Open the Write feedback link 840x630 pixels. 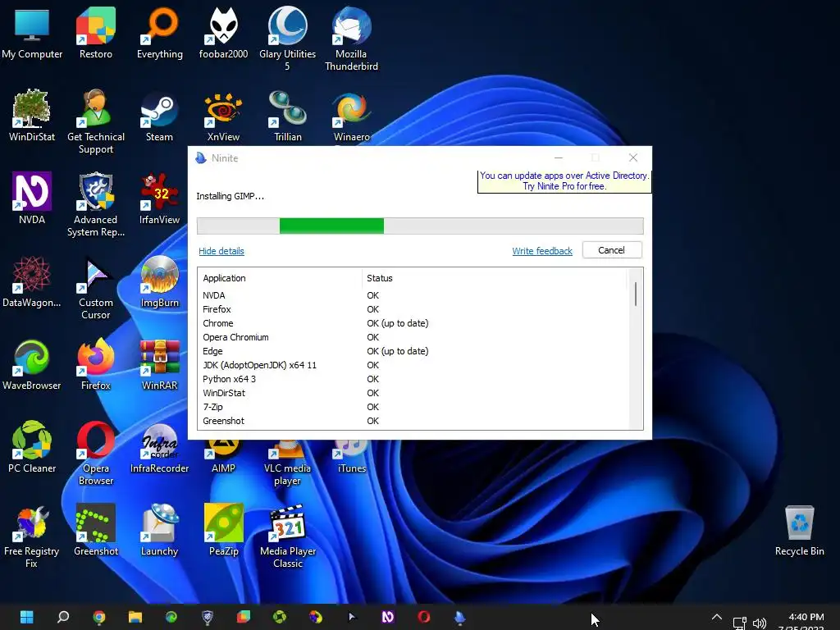point(542,251)
